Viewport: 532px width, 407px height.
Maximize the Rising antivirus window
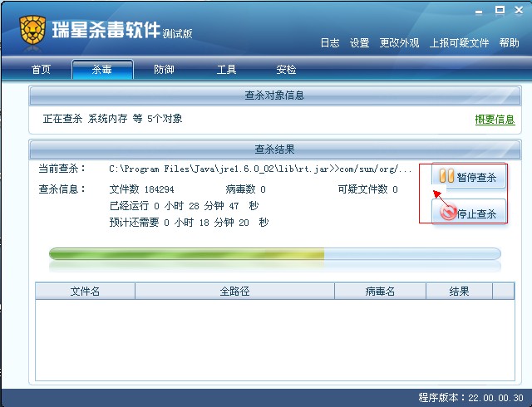500,11
